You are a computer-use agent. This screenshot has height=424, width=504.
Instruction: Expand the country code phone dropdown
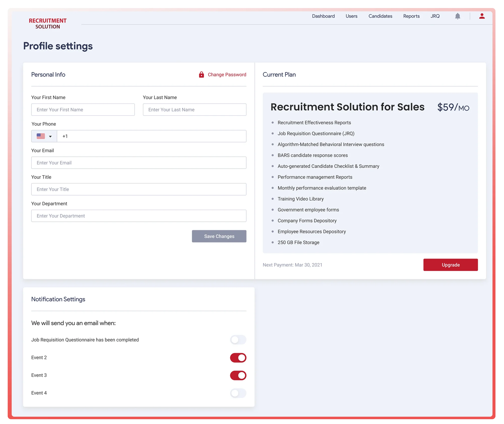pos(44,136)
